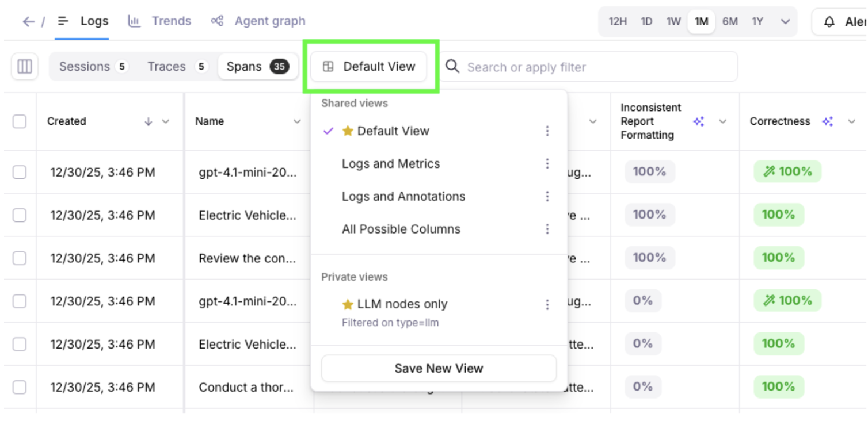Open options for Default View entry
868x421 pixels.
click(547, 131)
